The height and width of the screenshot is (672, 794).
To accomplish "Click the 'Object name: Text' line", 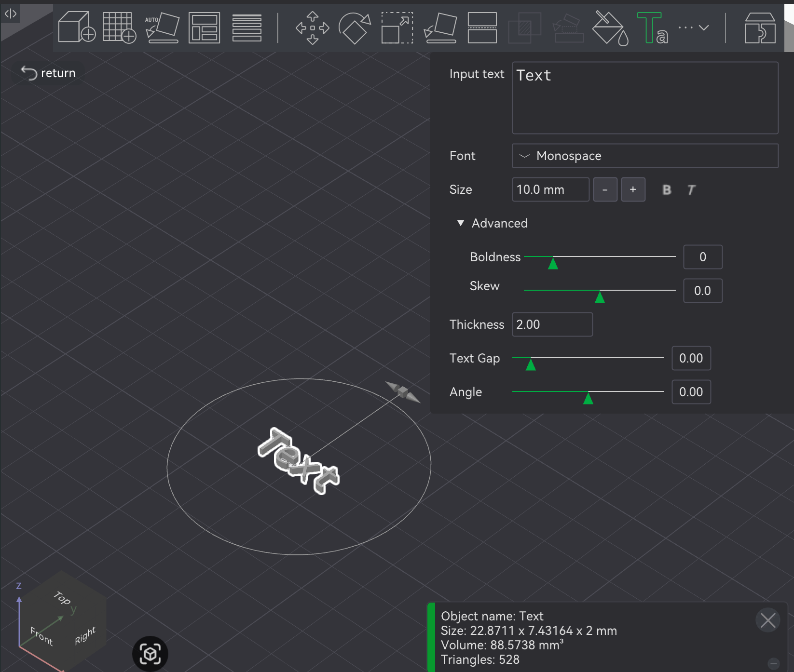I will (492, 616).
